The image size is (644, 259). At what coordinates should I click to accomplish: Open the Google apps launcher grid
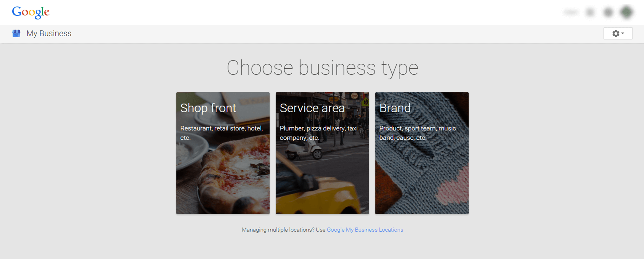[589, 12]
